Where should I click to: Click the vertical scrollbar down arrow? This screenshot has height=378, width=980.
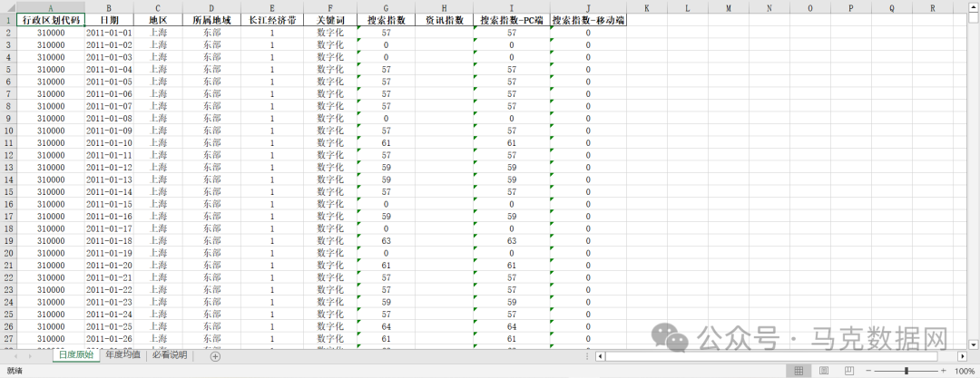point(974,344)
